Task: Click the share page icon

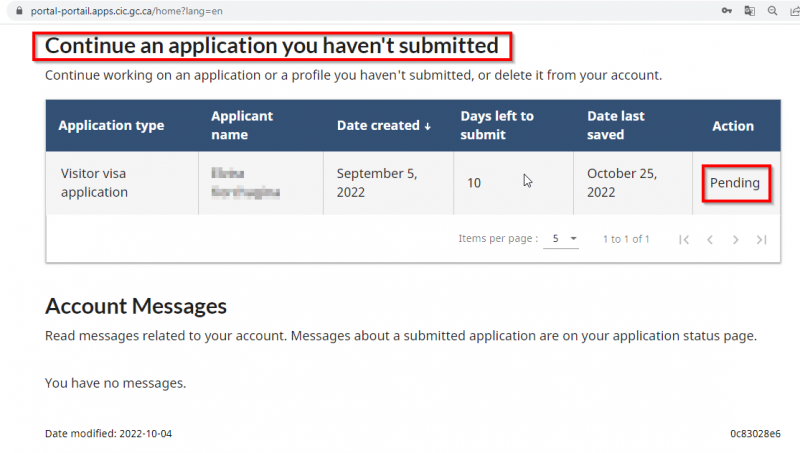Action: 793,10
